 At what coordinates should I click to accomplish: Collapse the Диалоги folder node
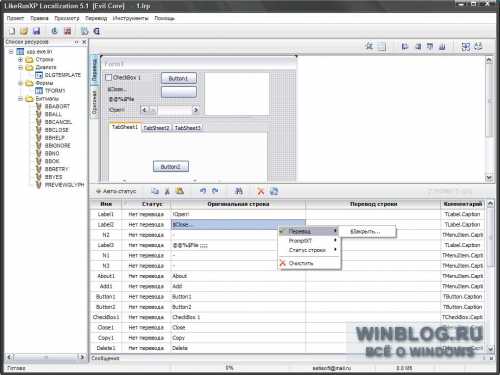(20, 68)
